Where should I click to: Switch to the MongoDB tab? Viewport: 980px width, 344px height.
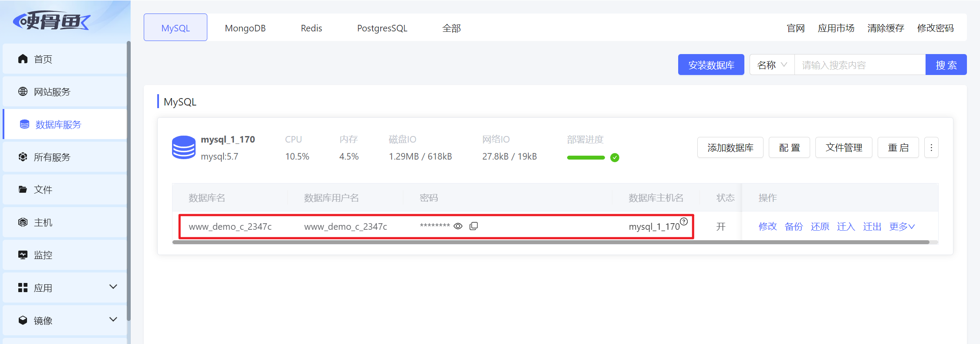pos(245,28)
